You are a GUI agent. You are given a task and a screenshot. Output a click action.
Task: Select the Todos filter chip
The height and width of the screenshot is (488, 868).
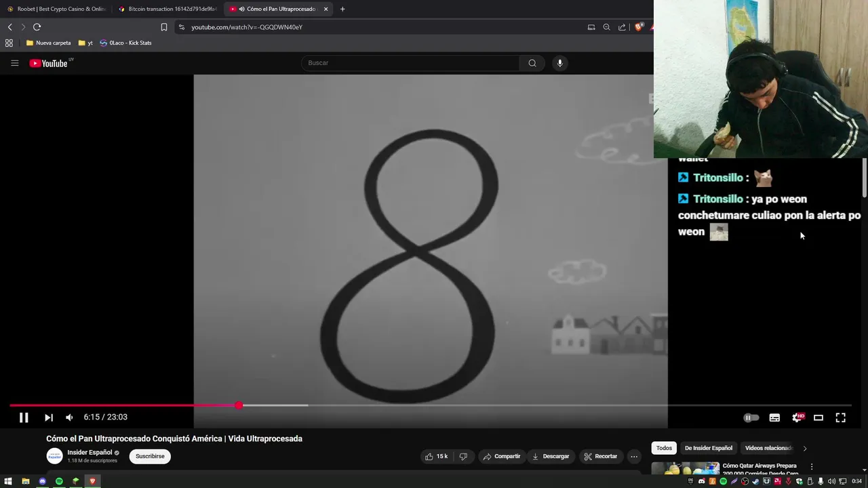click(x=664, y=448)
